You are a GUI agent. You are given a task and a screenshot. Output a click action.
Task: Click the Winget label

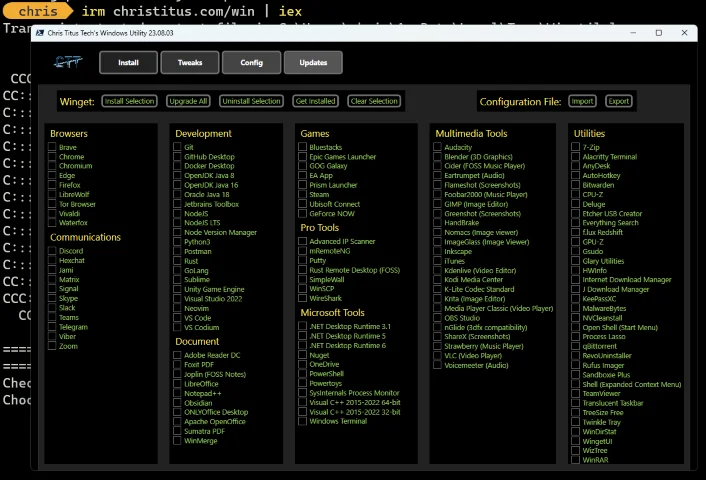[77, 102]
